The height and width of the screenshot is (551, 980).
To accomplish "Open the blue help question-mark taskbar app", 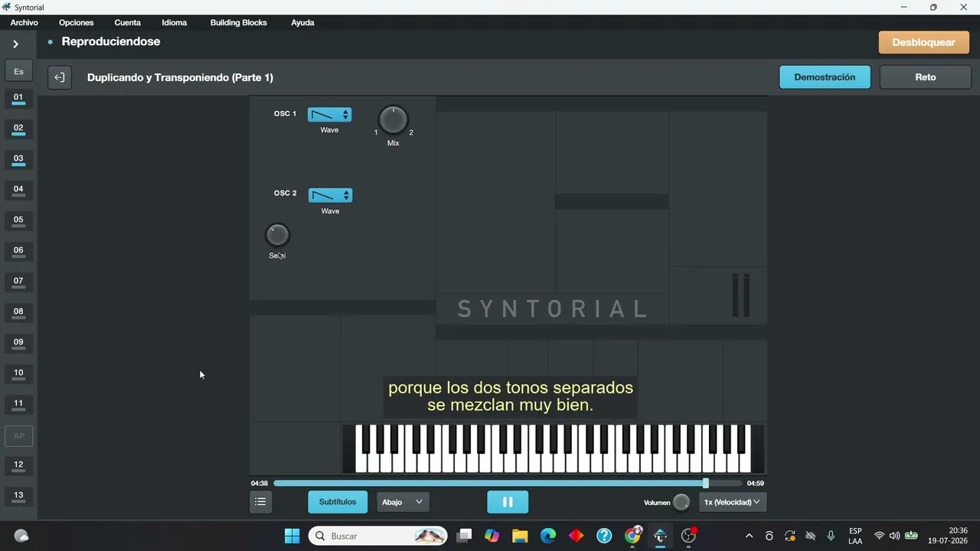I will (x=604, y=536).
